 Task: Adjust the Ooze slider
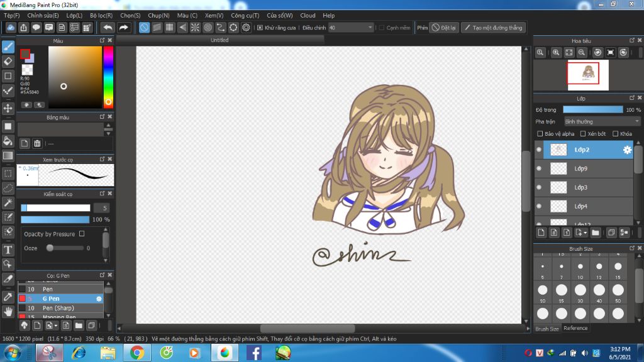(66, 248)
